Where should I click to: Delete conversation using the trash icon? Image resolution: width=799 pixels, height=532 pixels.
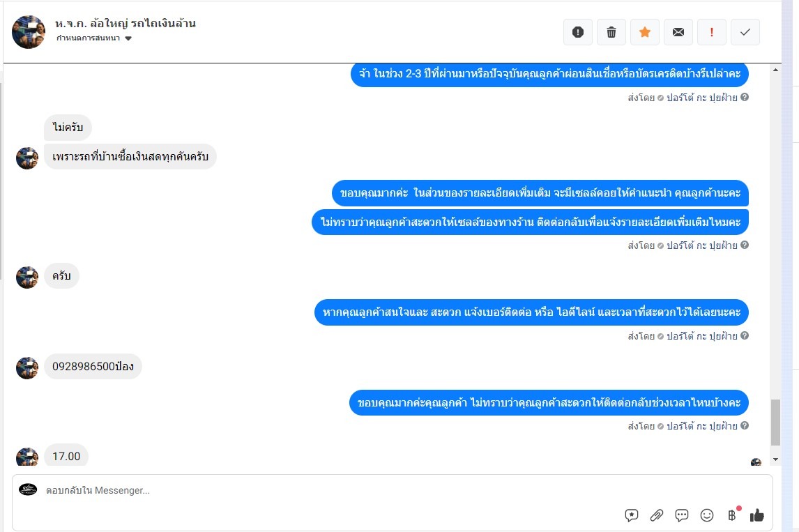click(611, 32)
